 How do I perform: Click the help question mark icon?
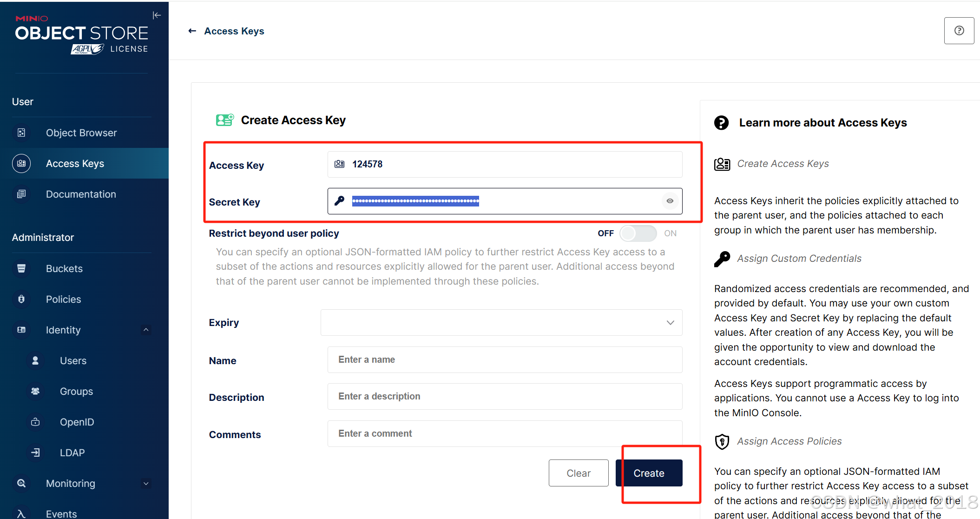959,31
